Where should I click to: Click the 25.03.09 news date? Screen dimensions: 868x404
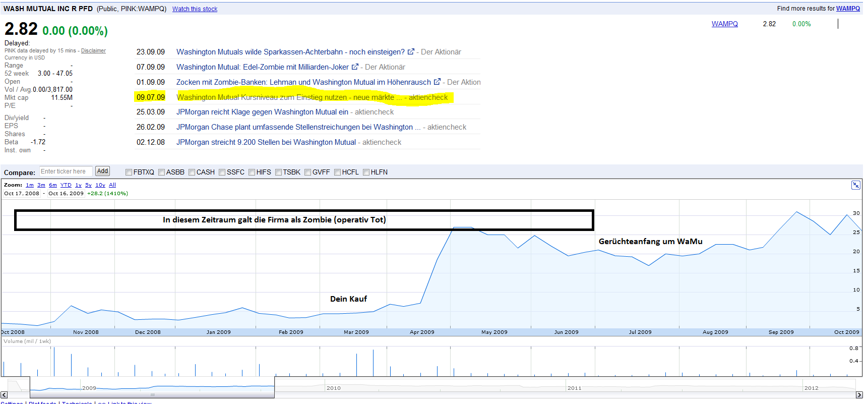tap(151, 112)
